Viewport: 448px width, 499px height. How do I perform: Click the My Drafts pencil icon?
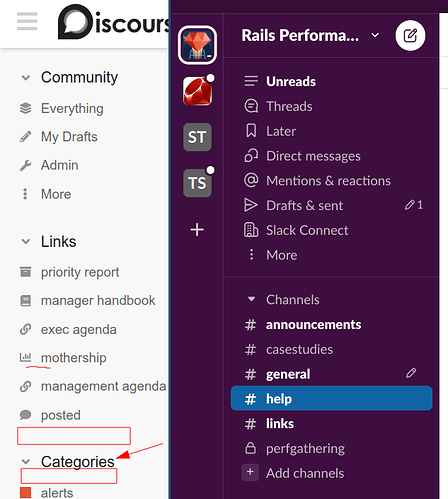(x=26, y=137)
